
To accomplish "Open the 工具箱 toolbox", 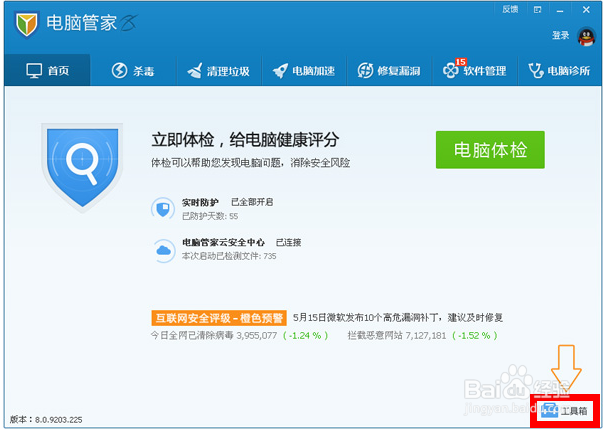I will point(565,411).
